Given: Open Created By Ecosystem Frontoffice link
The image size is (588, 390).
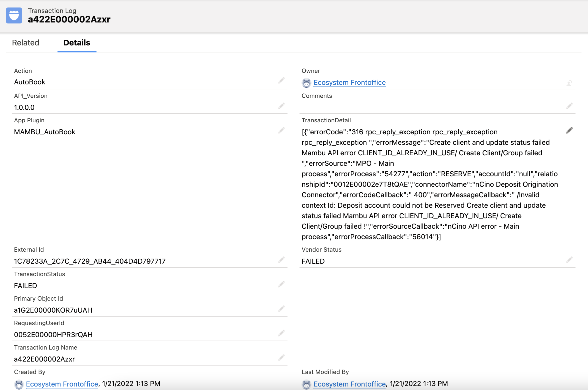Looking at the screenshot, I should 61,384.
